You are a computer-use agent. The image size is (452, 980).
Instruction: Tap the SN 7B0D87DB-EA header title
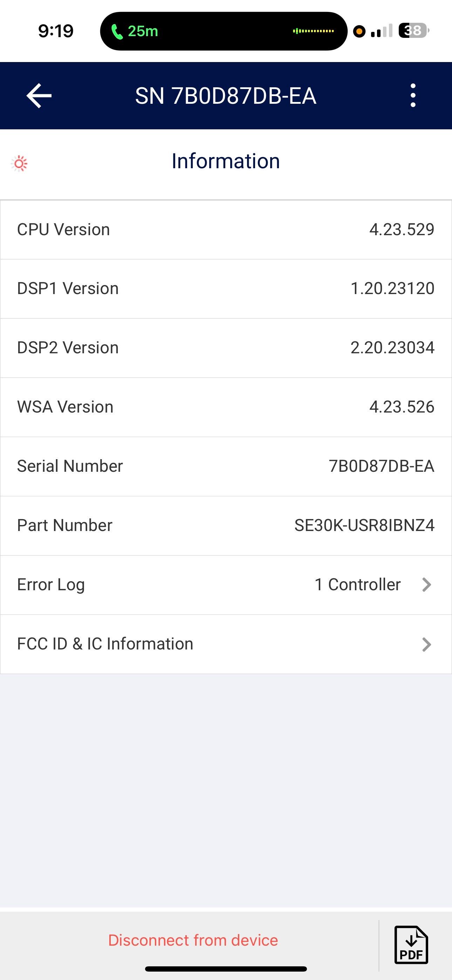click(226, 96)
